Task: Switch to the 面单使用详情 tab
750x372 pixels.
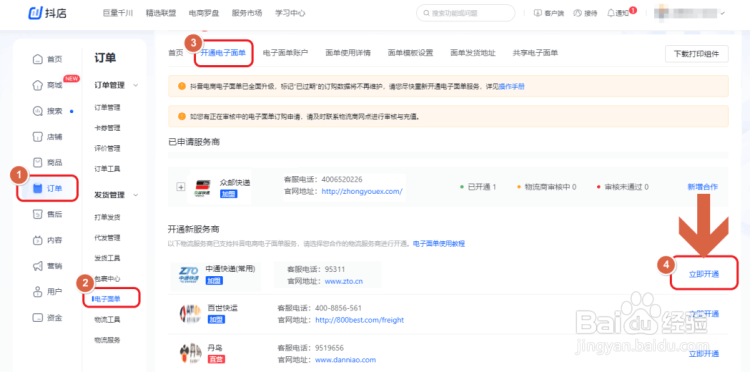Action: pyautogui.click(x=348, y=53)
